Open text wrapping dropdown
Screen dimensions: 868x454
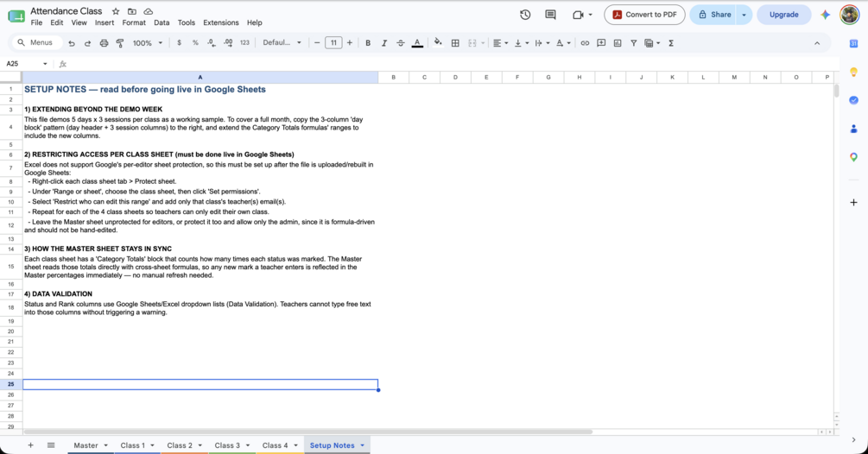click(x=542, y=42)
